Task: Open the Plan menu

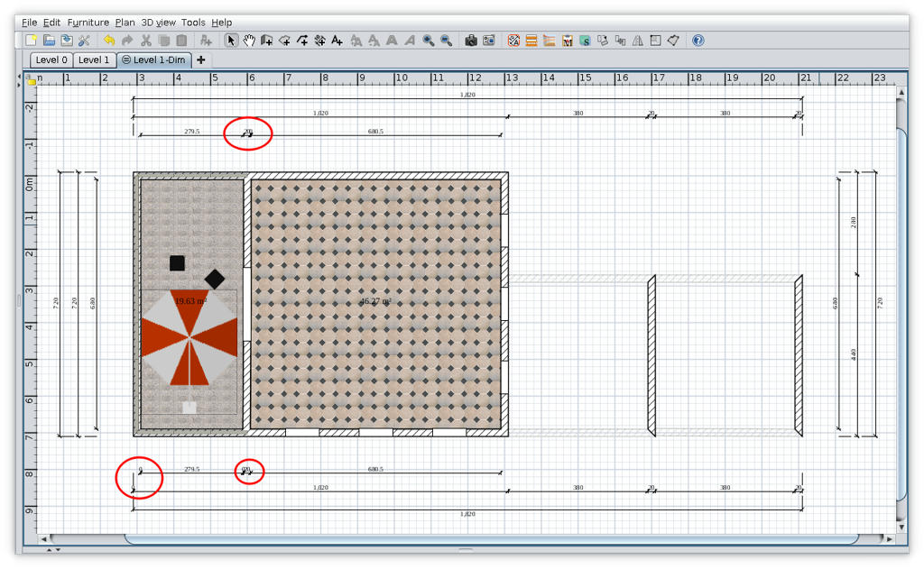Action: 125,23
